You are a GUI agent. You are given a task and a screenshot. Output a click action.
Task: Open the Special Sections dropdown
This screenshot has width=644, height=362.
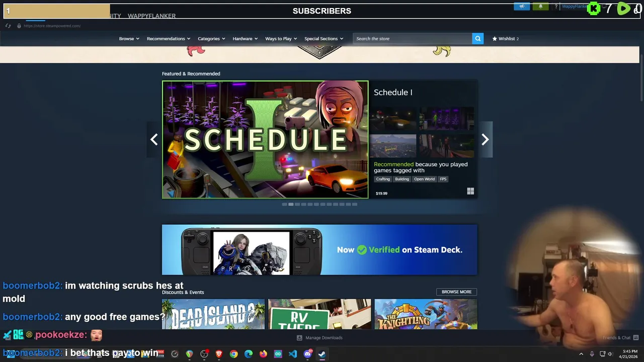[x=324, y=38]
